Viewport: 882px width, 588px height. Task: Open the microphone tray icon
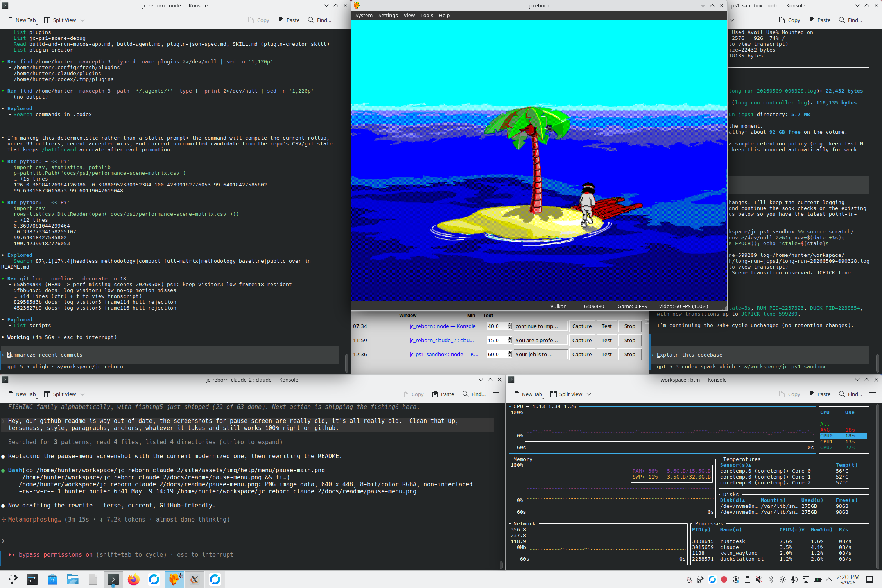(794, 579)
